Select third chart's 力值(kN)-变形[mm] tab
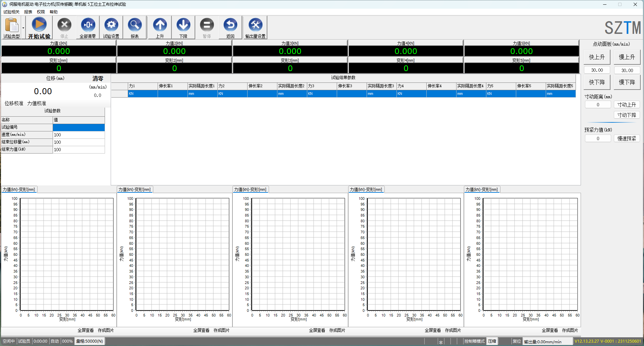 pyautogui.click(x=250, y=189)
